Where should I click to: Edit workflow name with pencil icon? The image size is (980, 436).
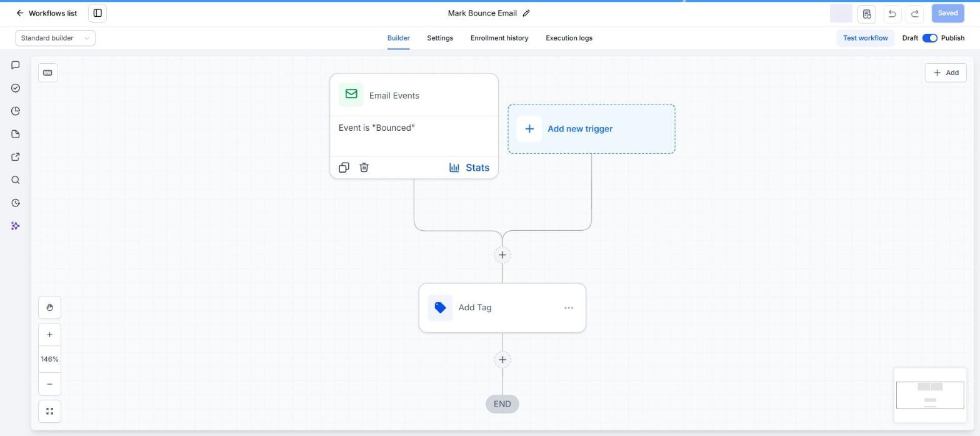tap(526, 13)
